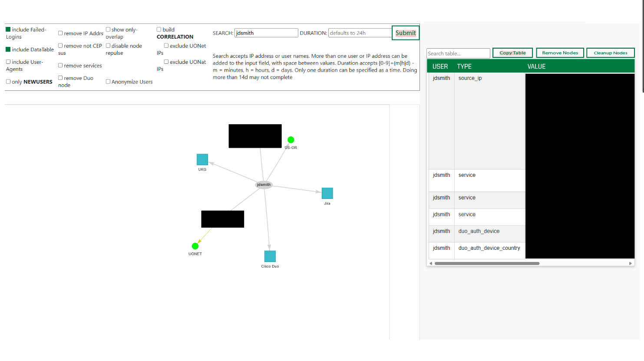Image resolution: width=644 pixels, height=361 pixels.
Task: Click the duo_auth_device_country type cell
Action: click(489, 251)
